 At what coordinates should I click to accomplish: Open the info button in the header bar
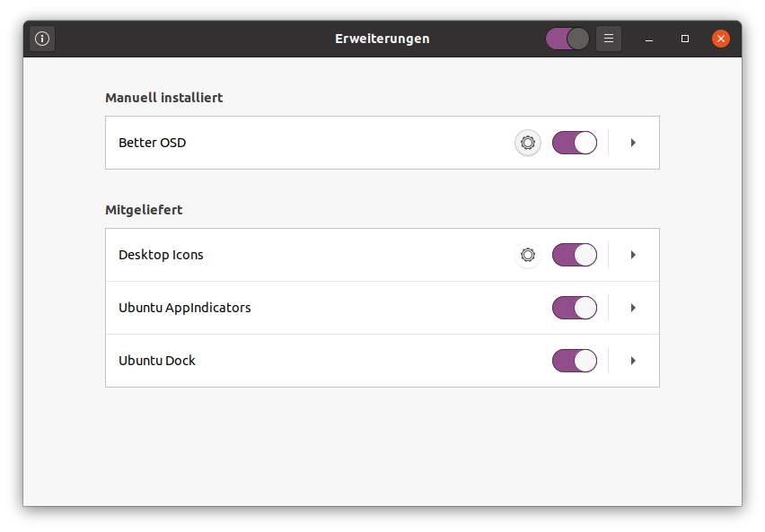click(42, 39)
